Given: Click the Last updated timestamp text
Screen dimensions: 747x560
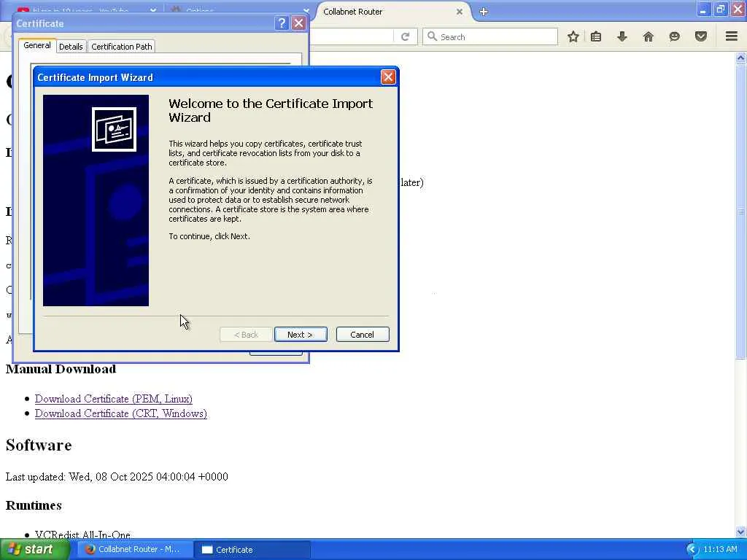Looking at the screenshot, I should 117,477.
